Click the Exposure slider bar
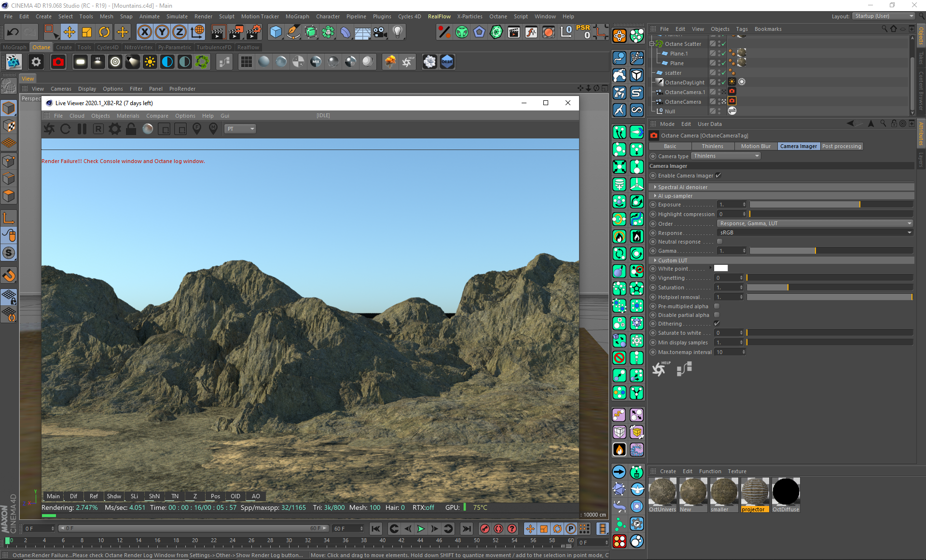Screen dimensions: 926x560 click(831, 205)
